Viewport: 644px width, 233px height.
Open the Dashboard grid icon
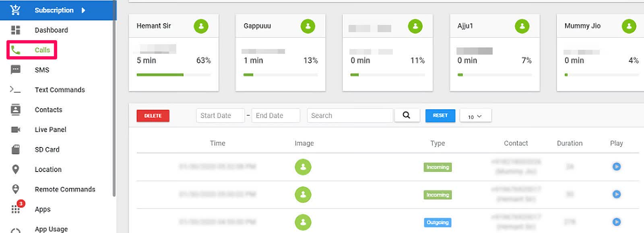point(15,30)
